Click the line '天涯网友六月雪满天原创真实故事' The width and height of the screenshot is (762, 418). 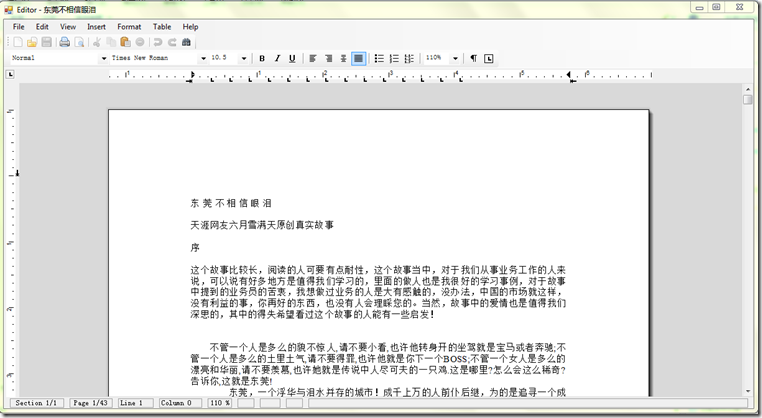262,225
